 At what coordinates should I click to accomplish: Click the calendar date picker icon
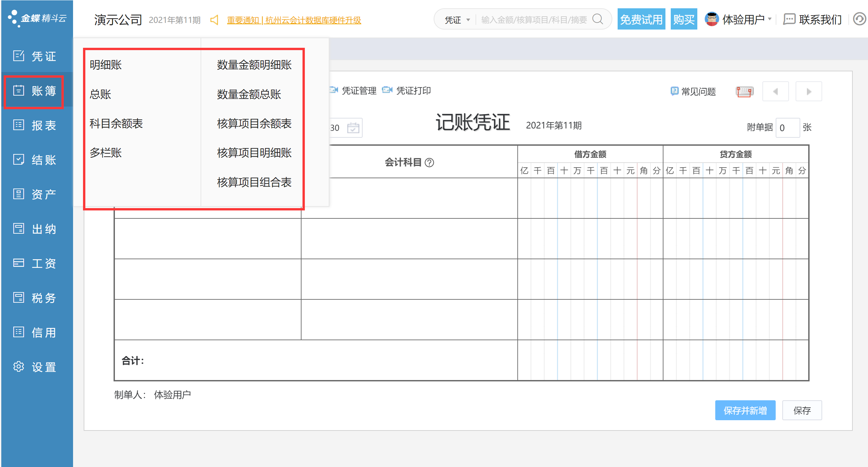[353, 128]
